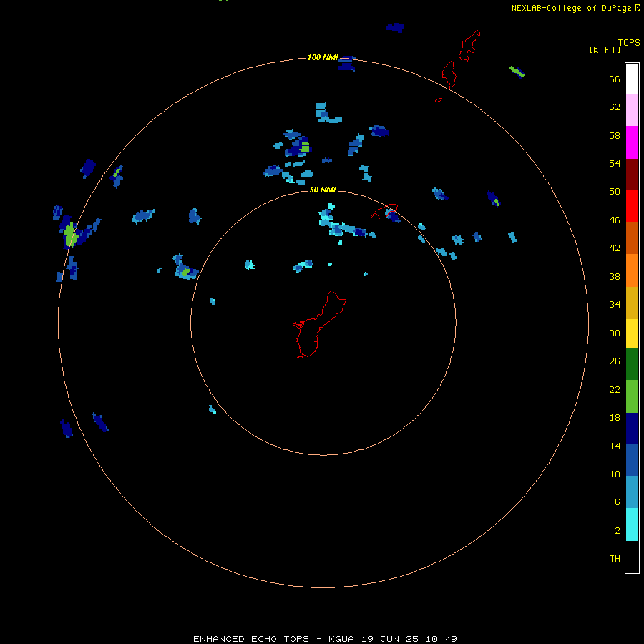Click the ENHANCED ECHO TOPS title text
The height and width of the screenshot is (644, 644).
[x=251, y=639]
